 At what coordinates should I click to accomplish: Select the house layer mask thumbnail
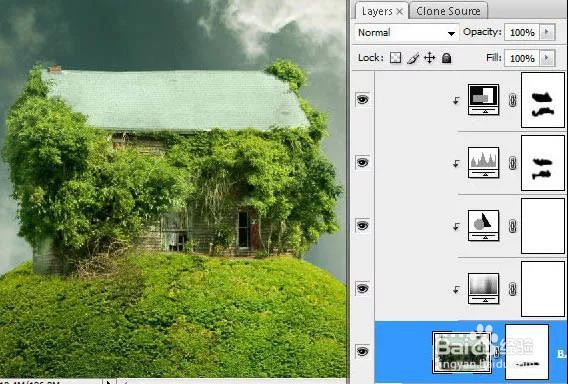[527, 352]
